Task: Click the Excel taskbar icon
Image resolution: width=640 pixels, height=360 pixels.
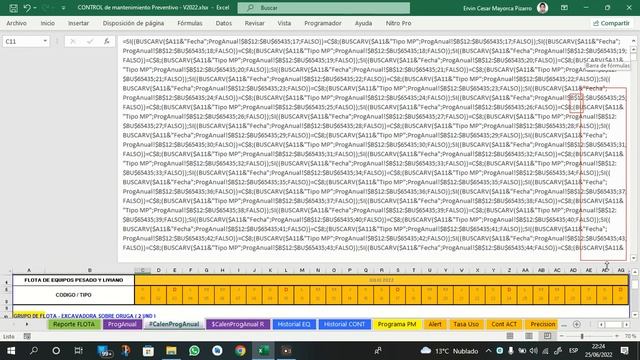Action: [263, 351]
